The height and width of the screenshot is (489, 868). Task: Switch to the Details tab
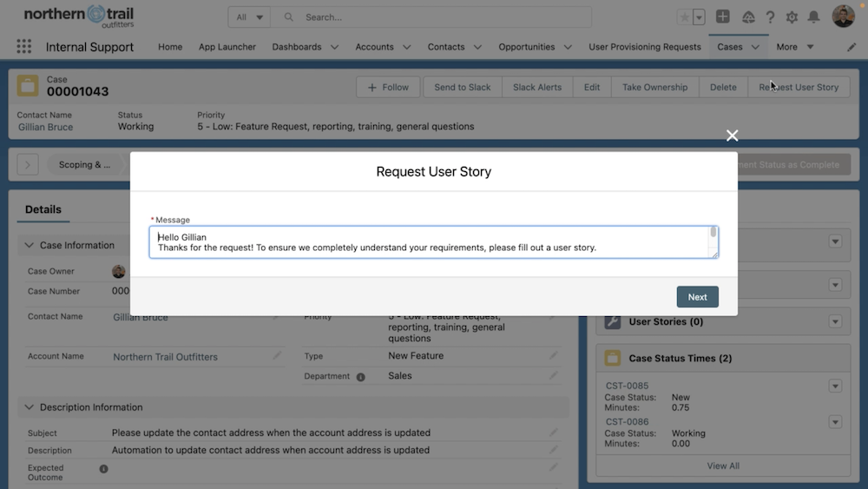(x=43, y=209)
